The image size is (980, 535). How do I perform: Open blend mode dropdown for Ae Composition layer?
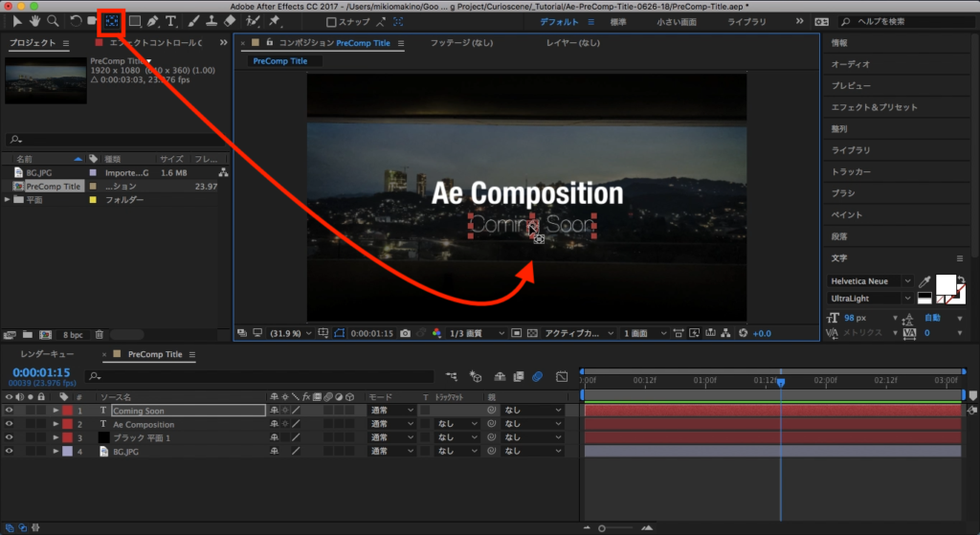[x=391, y=424]
